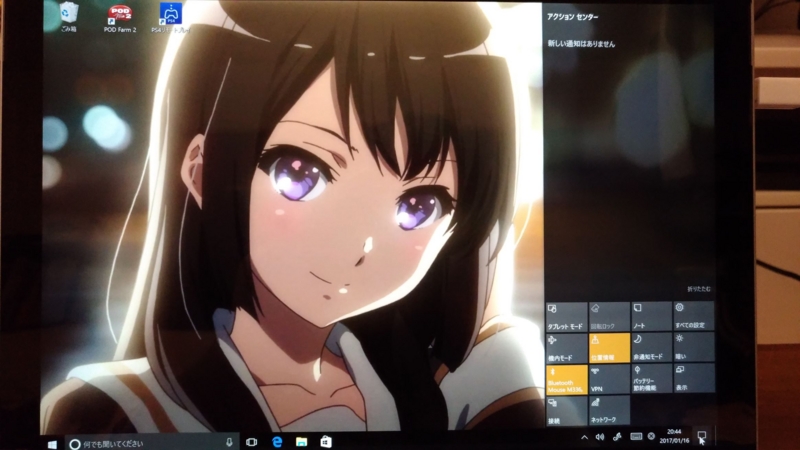The height and width of the screenshot is (450, 800).
Task: Open the POD Farm 2 desktop shortcut
Action: (120, 19)
